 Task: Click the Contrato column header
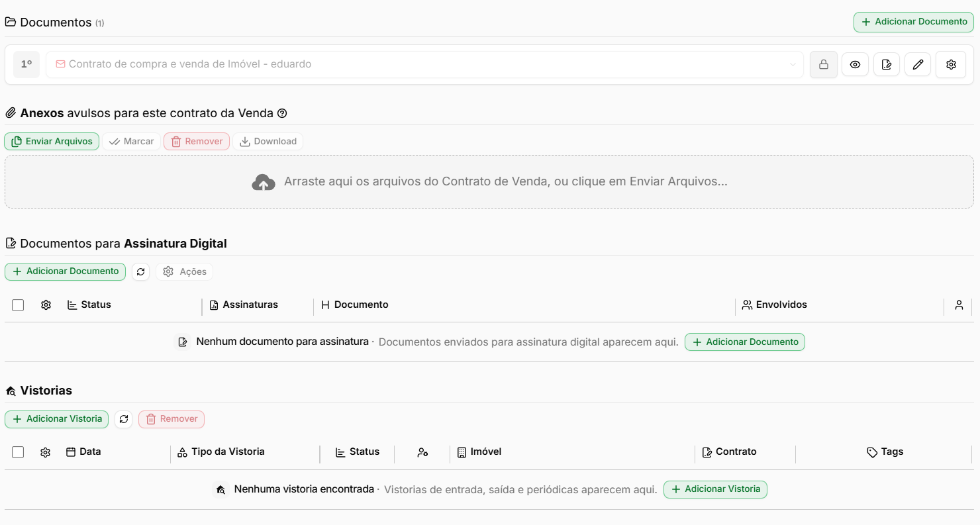730,452
